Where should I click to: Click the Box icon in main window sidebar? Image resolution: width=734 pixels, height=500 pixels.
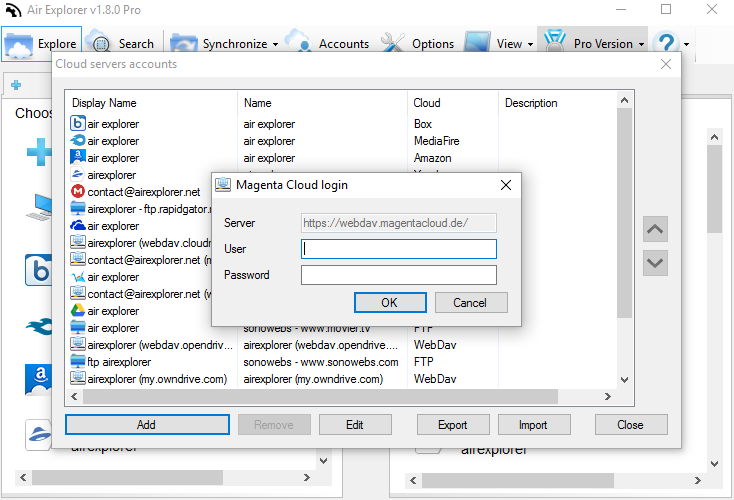tap(38, 270)
